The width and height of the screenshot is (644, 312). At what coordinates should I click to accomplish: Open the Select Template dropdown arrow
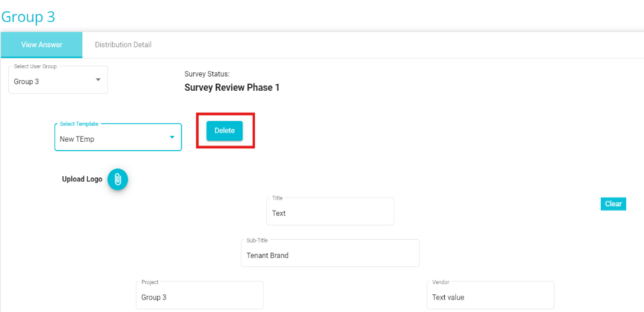172,137
